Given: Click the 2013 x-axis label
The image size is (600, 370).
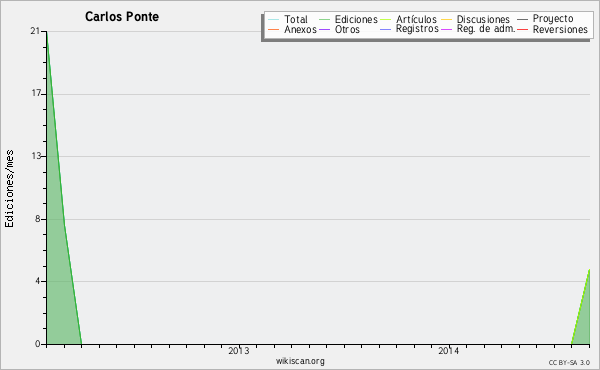Looking at the screenshot, I should [x=238, y=350].
